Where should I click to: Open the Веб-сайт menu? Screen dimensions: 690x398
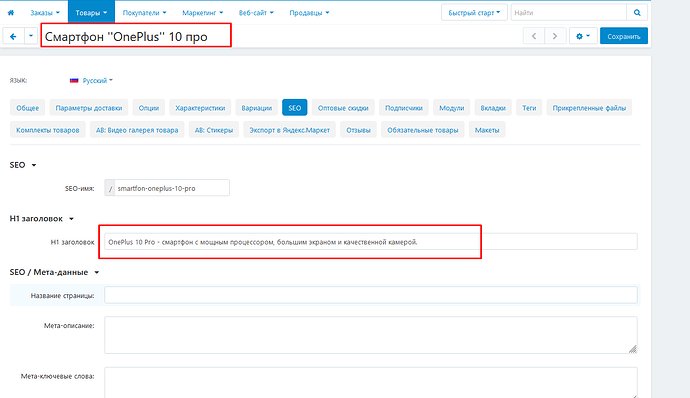click(x=256, y=13)
